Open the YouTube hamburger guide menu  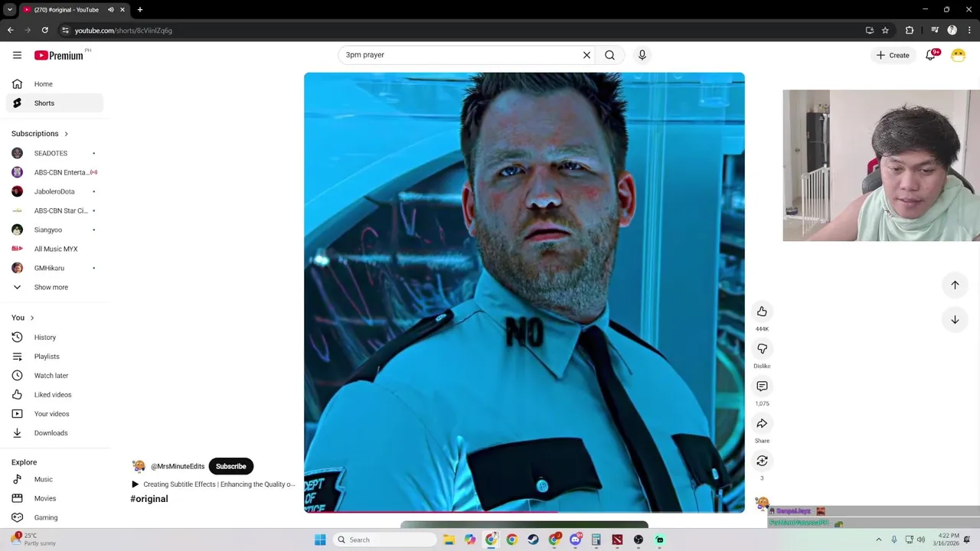[x=17, y=55]
